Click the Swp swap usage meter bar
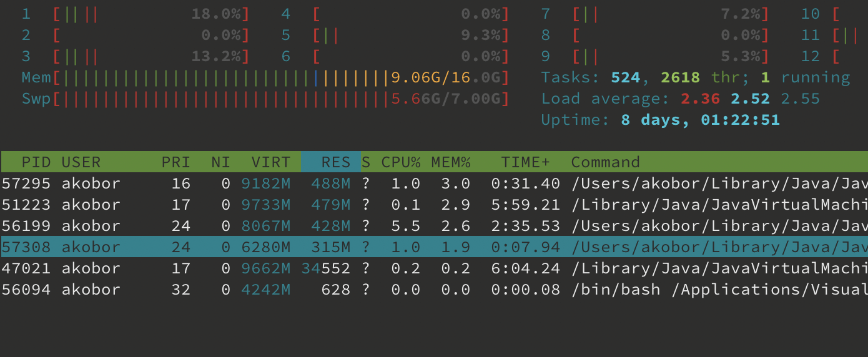Screen dimensions: 868x357 coord(281,99)
